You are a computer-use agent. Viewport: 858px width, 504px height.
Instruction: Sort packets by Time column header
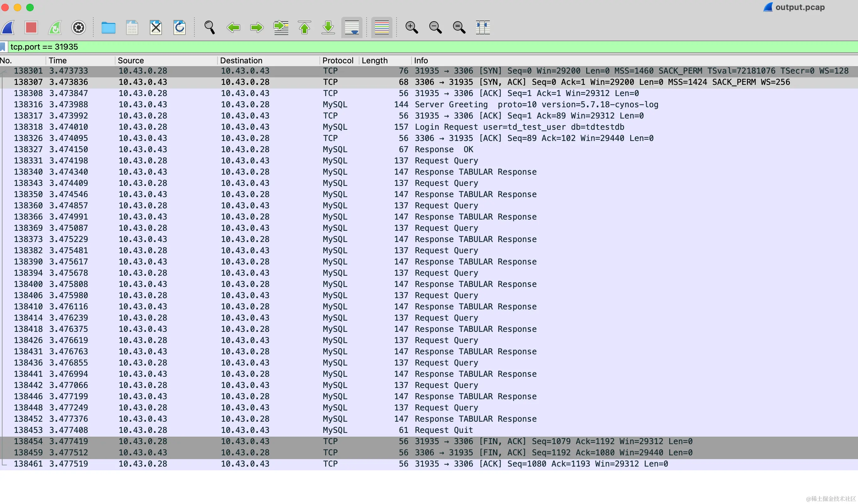tap(57, 61)
